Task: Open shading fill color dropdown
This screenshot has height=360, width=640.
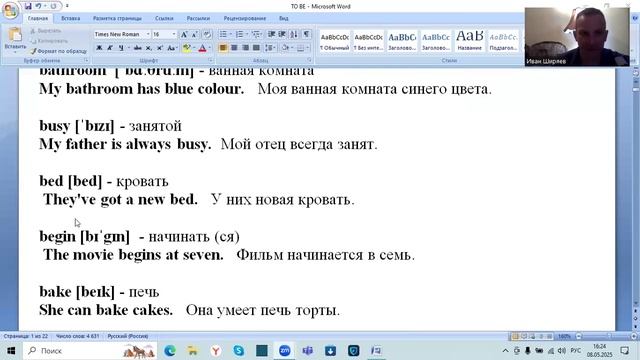Action: (292, 48)
